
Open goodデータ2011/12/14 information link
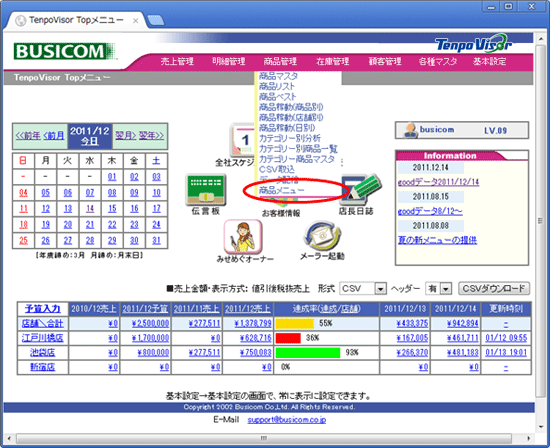pos(438,182)
